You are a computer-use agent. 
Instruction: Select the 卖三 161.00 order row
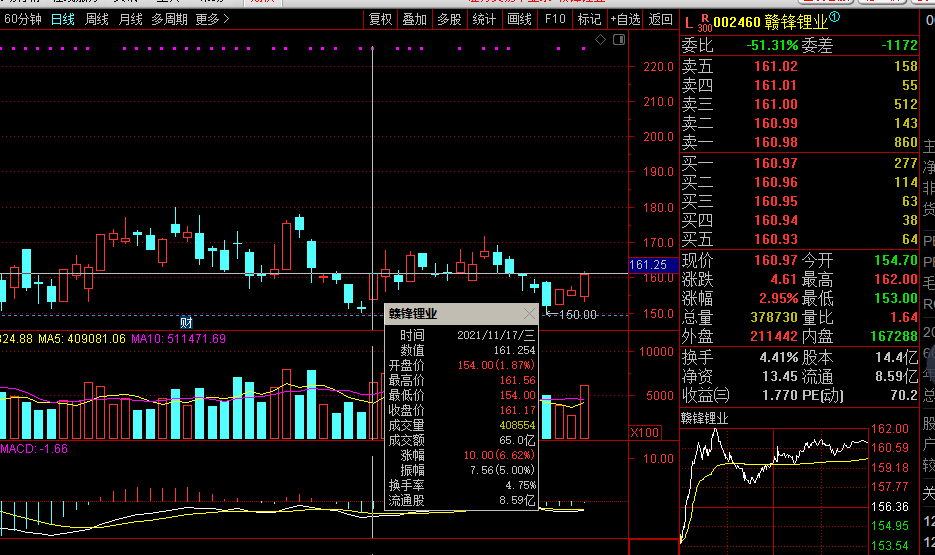click(x=799, y=105)
